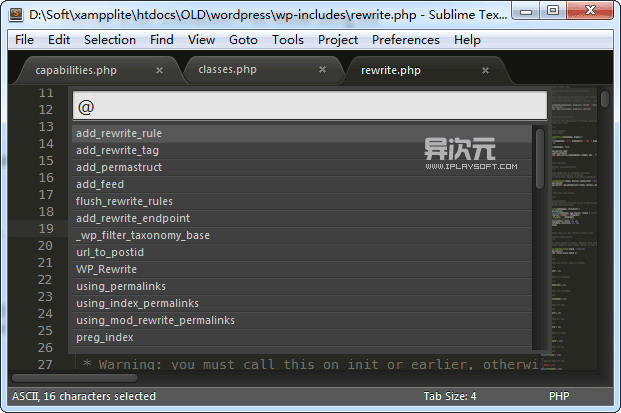The image size is (621, 413).
Task: Pick using_index_permalinks entry
Action: [x=302, y=304]
